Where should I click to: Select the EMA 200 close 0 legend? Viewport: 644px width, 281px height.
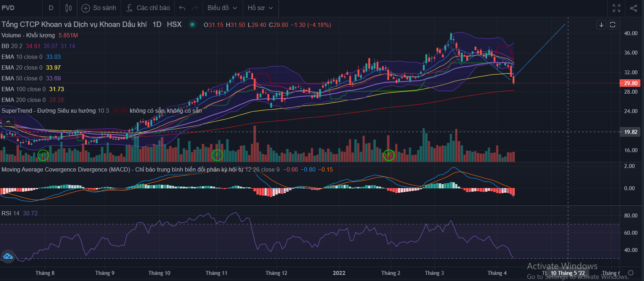coord(24,100)
